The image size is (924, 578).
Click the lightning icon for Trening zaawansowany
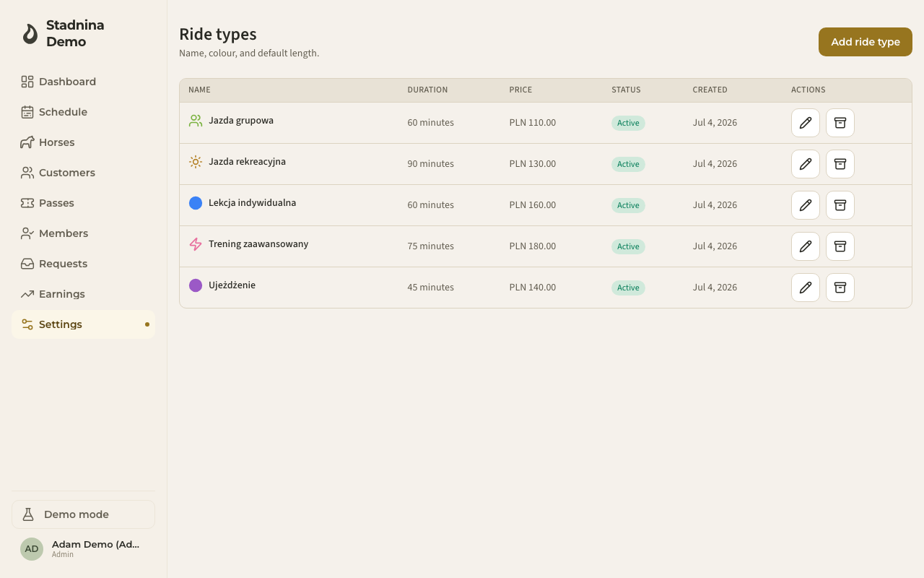(196, 244)
